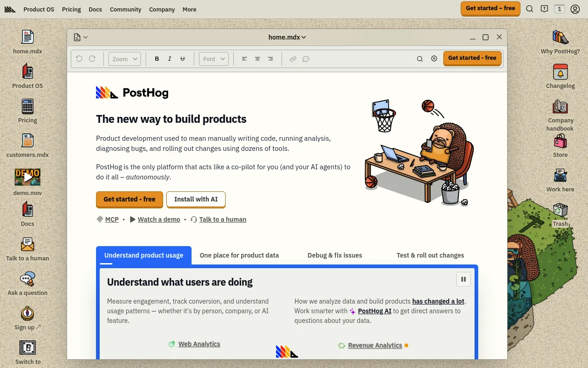This screenshot has width=588, height=368.
Task: Open the Company menu
Action: point(162,9)
